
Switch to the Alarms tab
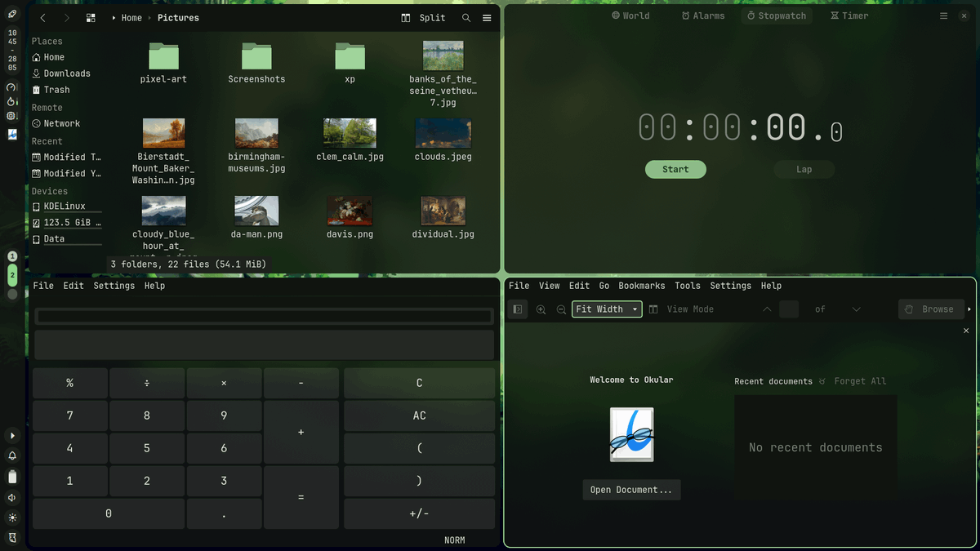coord(703,16)
